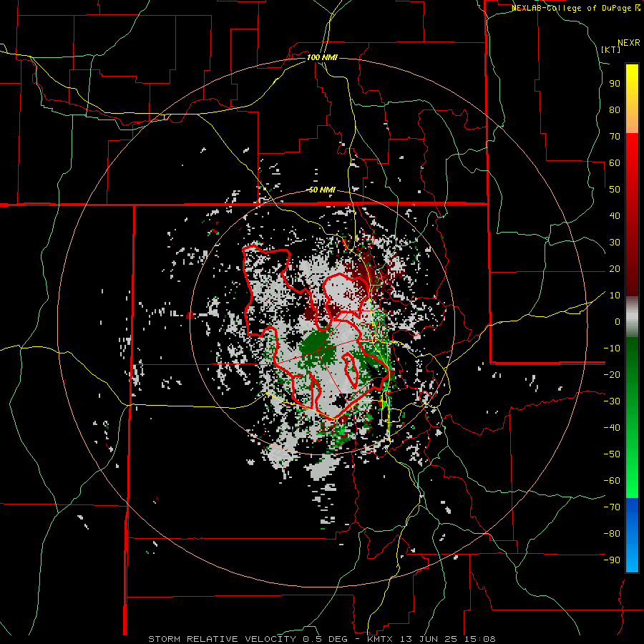Click the 50 NMI range ring label

(322, 190)
